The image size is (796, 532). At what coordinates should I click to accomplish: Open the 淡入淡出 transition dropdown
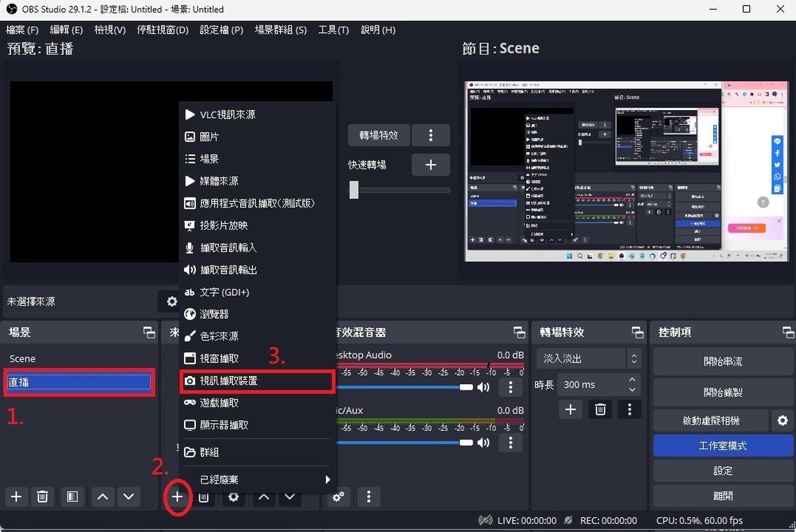click(588, 359)
